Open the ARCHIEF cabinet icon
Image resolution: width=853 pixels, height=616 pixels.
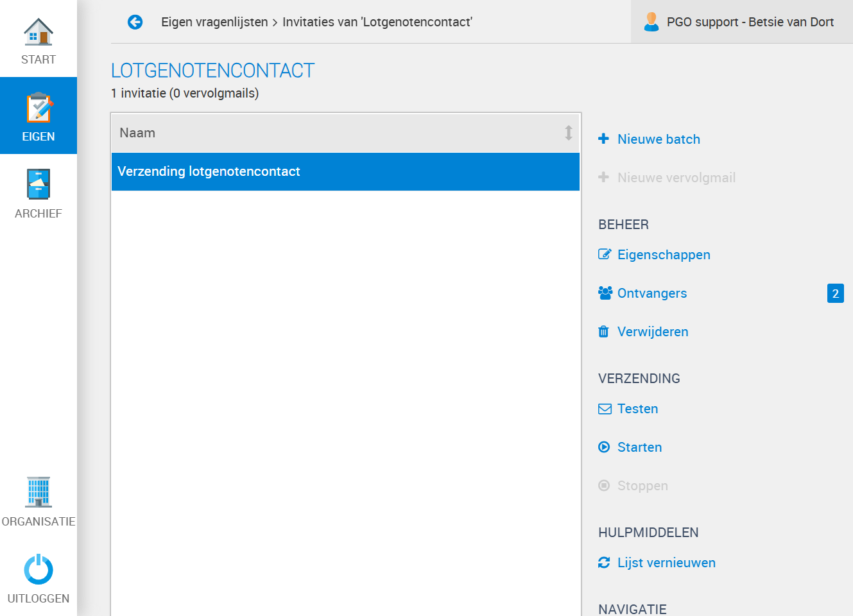point(39,184)
